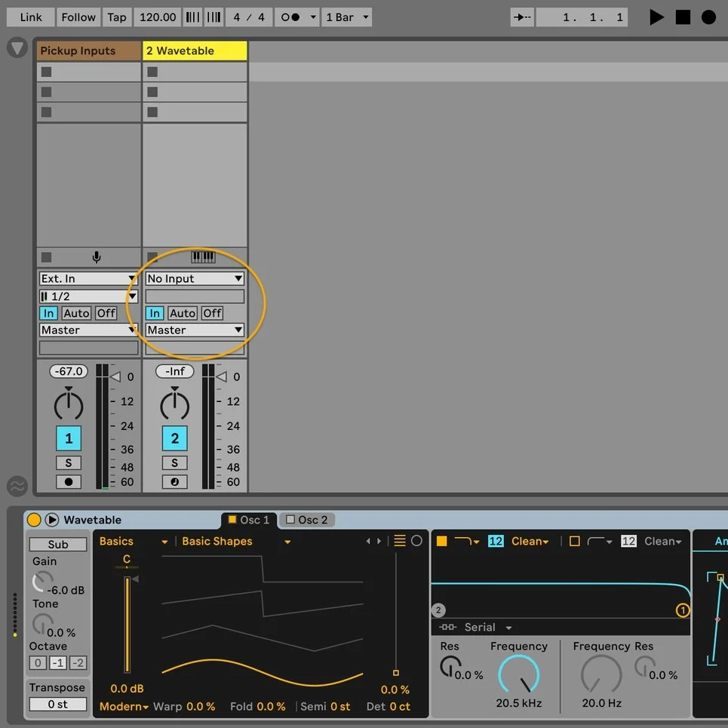This screenshot has height=728, width=728.
Task: Switch to the Osc 2 tab
Action: pyautogui.click(x=306, y=520)
